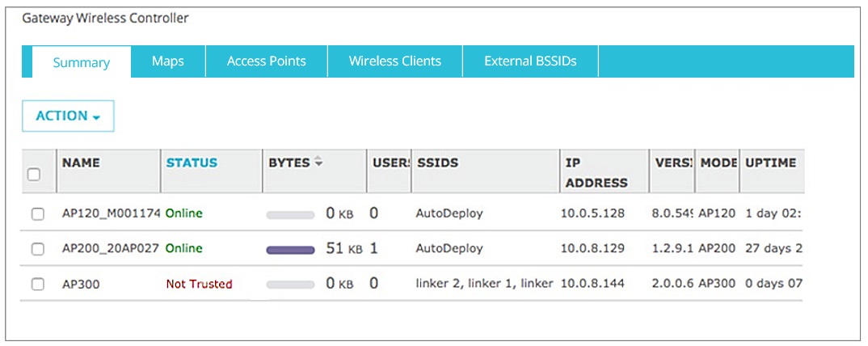Open the ACTION dropdown menu
Viewport: 868px width, 346px height.
(x=68, y=116)
